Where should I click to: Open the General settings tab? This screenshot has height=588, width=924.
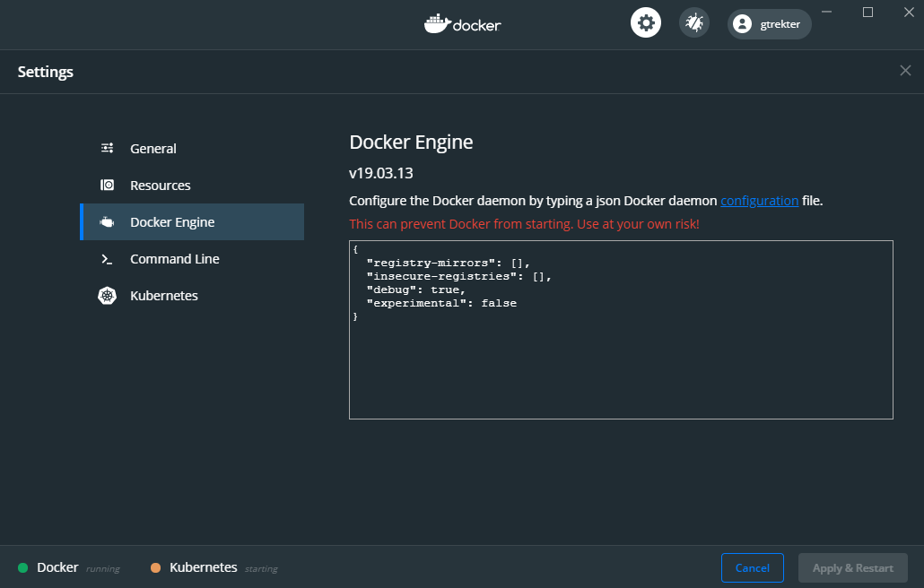(x=153, y=149)
